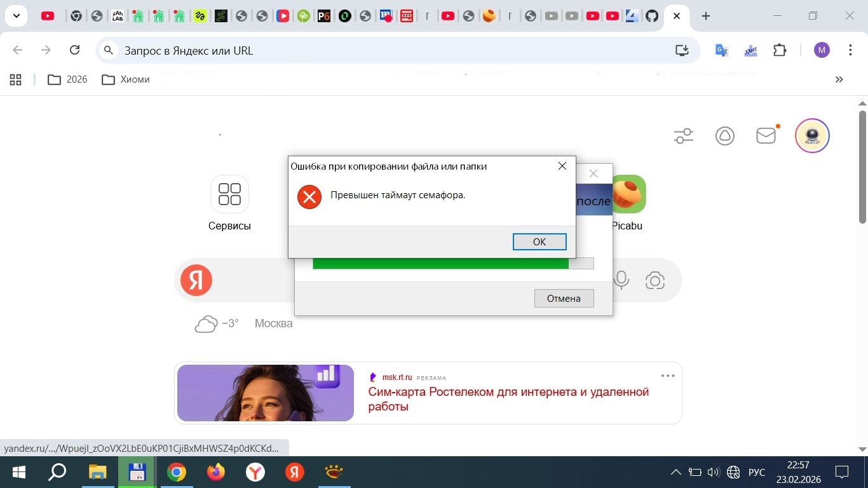Start image search with the camera icon
Image resolution: width=868 pixels, height=488 pixels.
tap(654, 280)
